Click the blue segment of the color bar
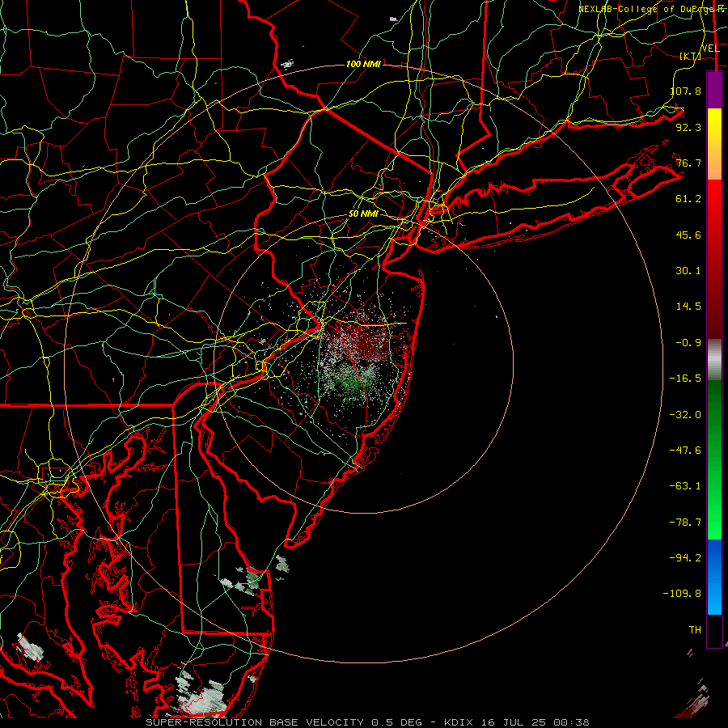The width and height of the screenshot is (728, 728). (x=714, y=577)
